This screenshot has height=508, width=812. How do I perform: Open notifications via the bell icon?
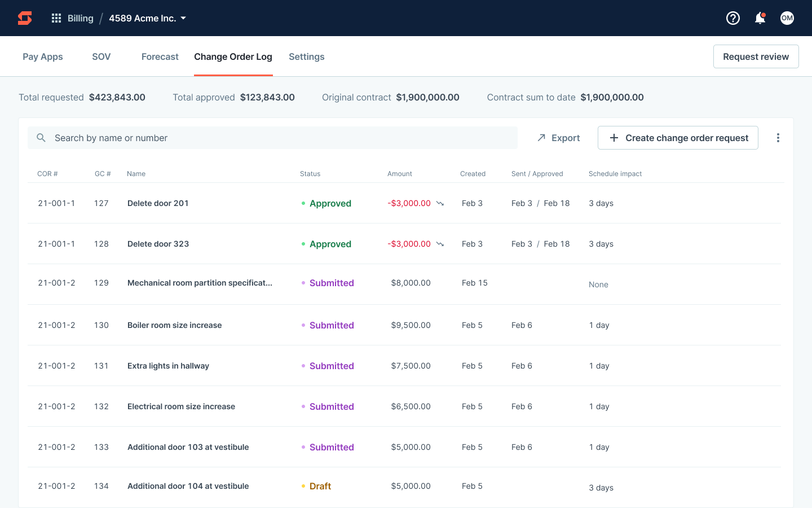[x=760, y=18]
